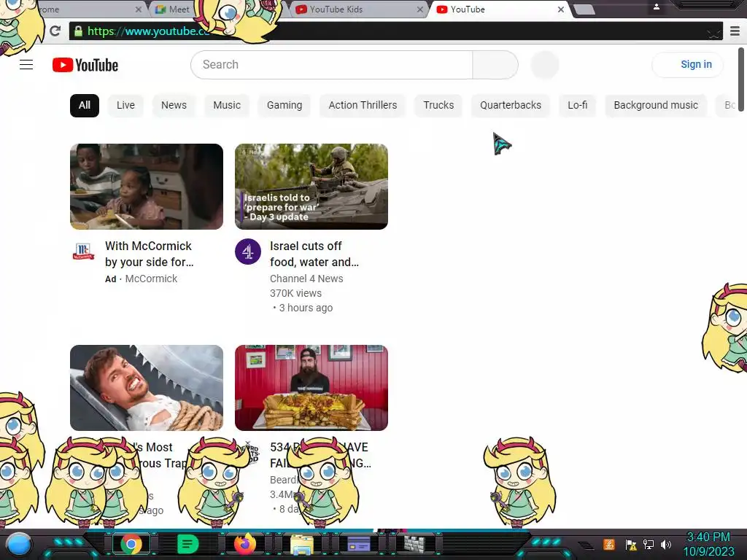Open the green chat app in the taskbar

tap(187, 544)
